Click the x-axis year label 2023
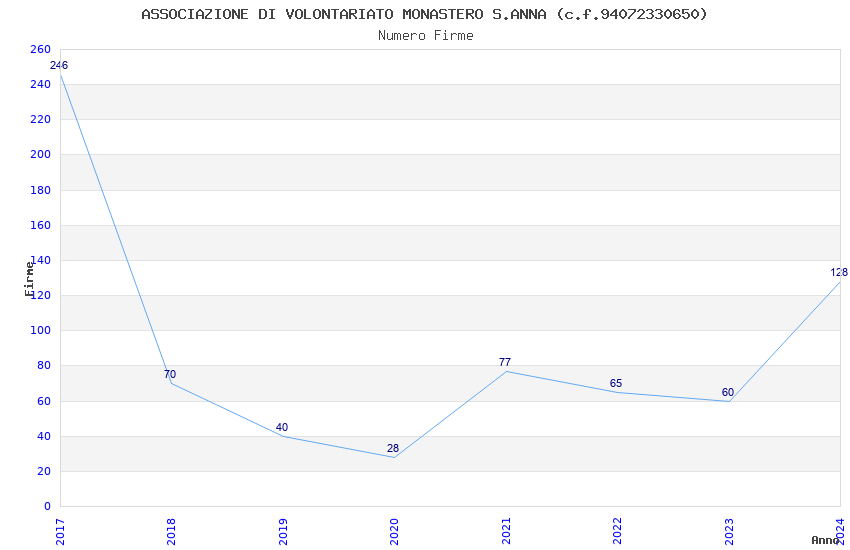The width and height of the screenshot is (850, 550). (x=729, y=532)
